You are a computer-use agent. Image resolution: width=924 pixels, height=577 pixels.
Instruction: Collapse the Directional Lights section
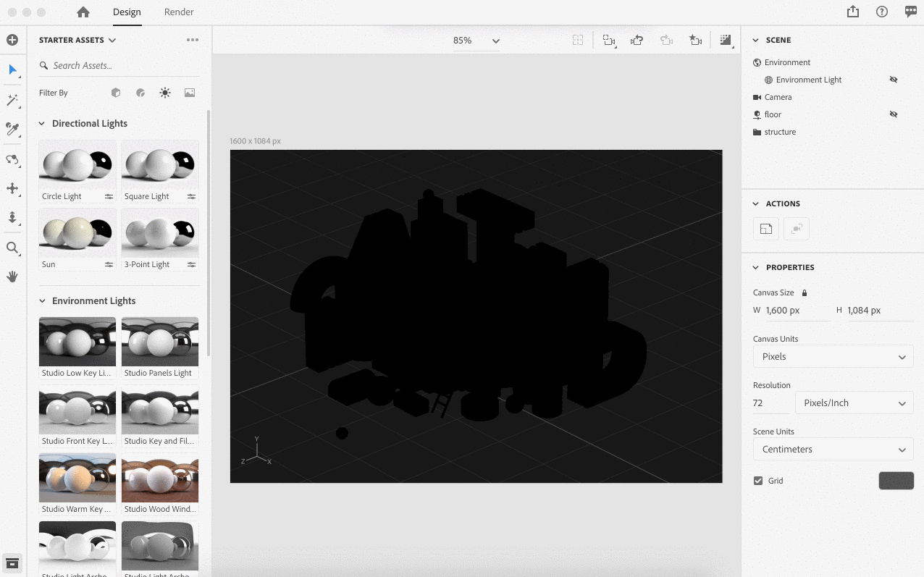(42, 124)
